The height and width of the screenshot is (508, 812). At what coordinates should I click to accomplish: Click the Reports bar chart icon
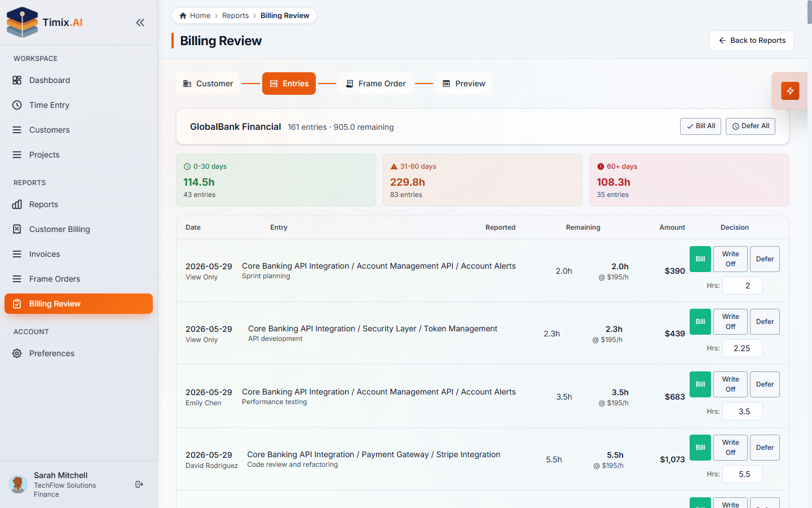(x=17, y=204)
